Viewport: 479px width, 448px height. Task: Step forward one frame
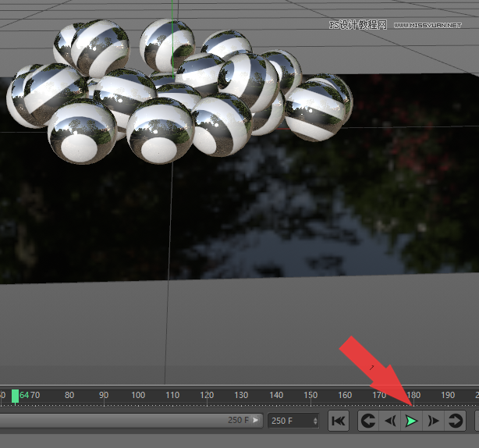pos(434,421)
